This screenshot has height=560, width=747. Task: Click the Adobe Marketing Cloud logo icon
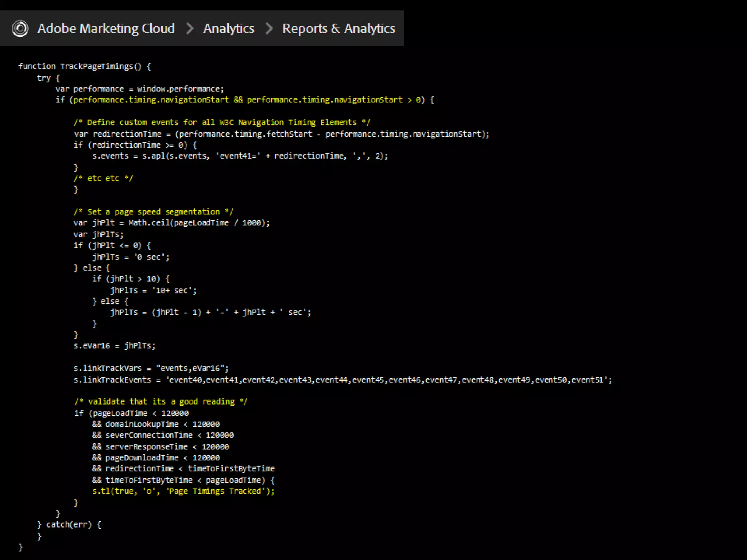pyautogui.click(x=20, y=28)
